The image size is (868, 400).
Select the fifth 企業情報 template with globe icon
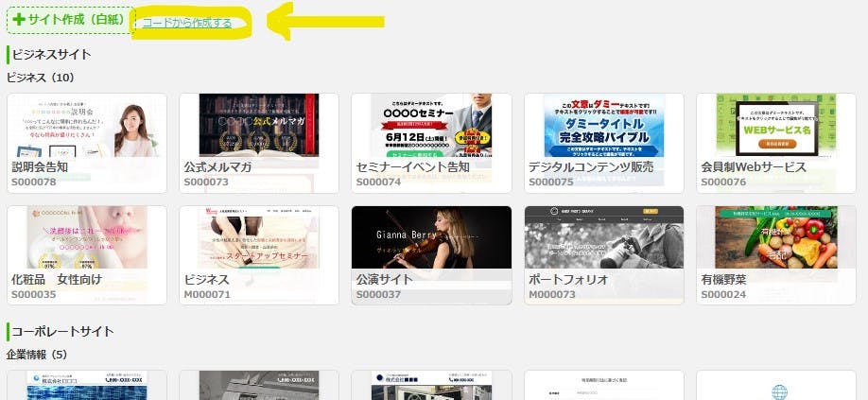point(776,386)
